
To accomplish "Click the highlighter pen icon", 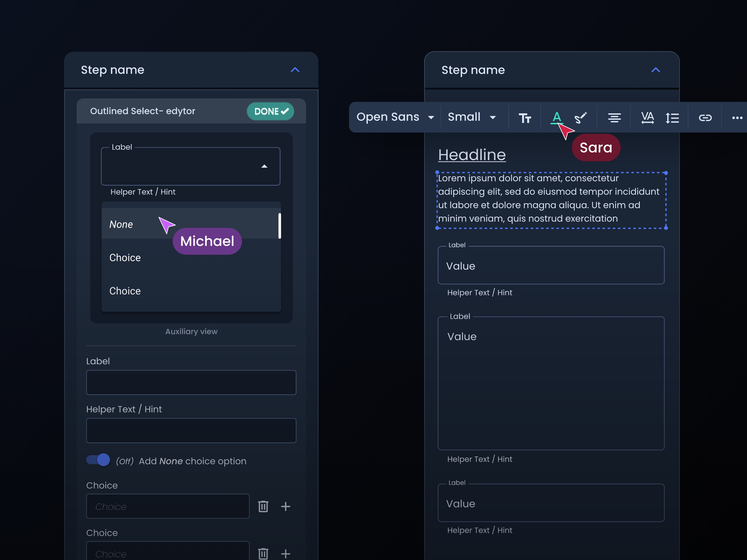I will [581, 118].
